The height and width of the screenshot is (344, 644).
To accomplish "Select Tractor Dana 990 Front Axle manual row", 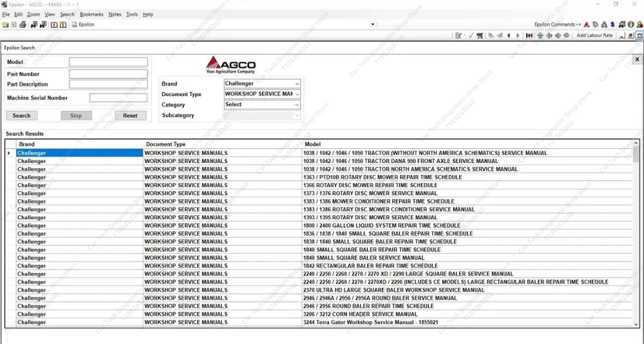I will pyautogui.click(x=325, y=161).
